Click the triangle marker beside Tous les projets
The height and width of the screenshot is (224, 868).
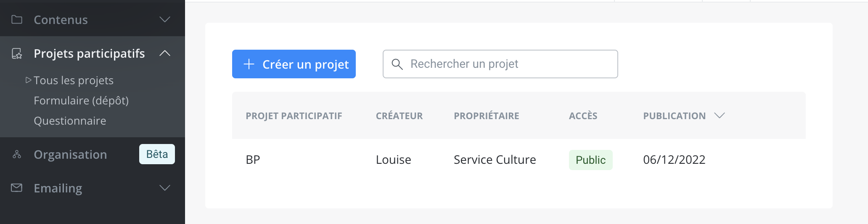pos(28,80)
